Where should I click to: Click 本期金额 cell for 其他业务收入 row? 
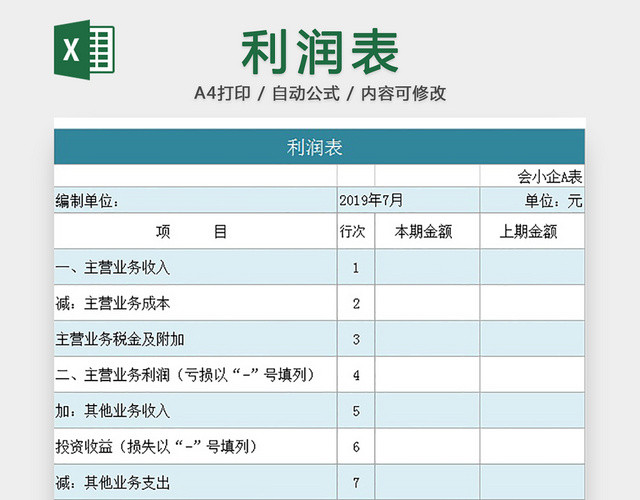click(x=427, y=411)
